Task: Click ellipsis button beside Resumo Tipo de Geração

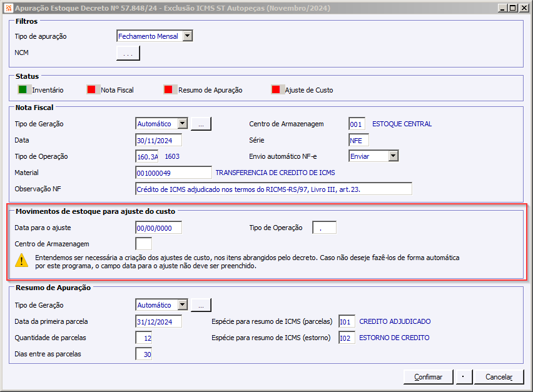Action: [x=201, y=305]
